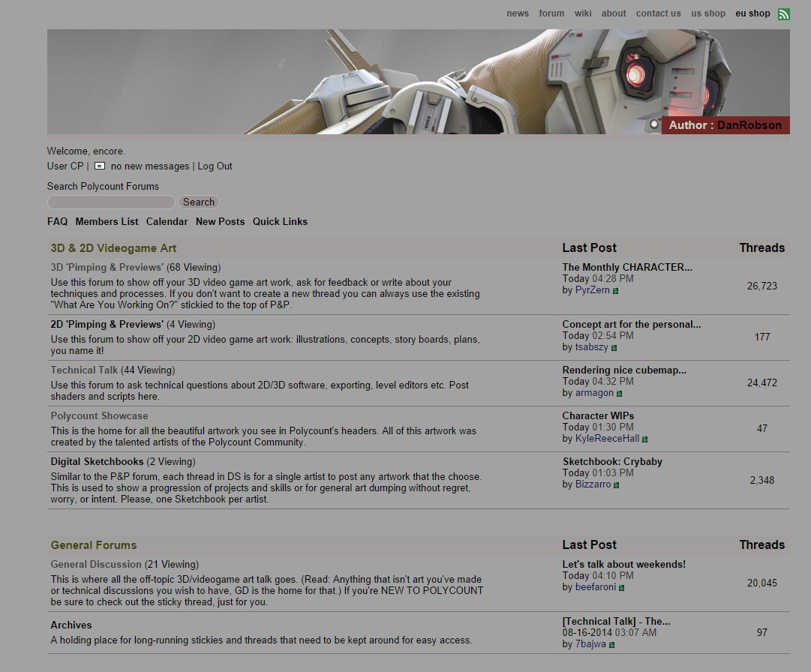811x672 pixels.
Task: Click the Polycount header banner image
Action: click(419, 82)
